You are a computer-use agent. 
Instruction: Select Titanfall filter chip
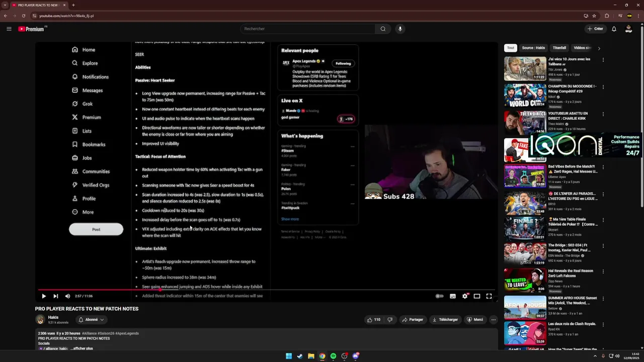[x=559, y=48]
